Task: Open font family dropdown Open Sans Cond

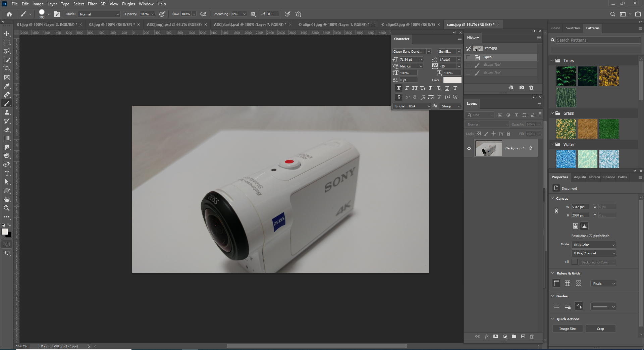Action: 412,51
